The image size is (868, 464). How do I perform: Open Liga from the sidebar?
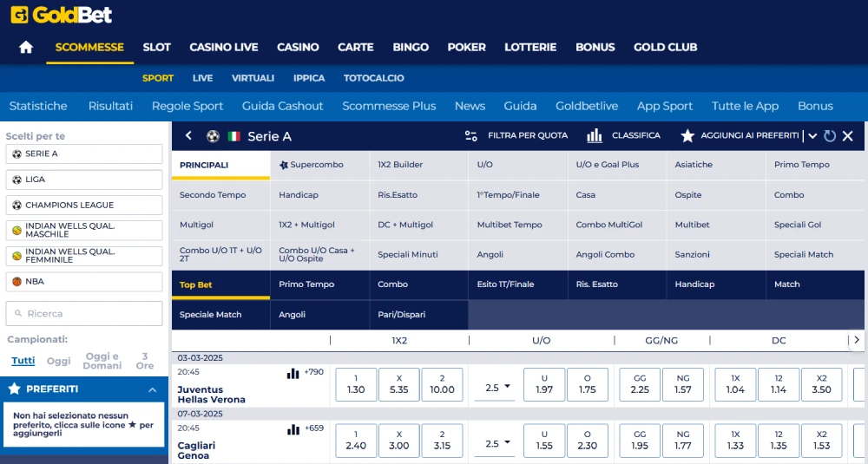coord(84,180)
